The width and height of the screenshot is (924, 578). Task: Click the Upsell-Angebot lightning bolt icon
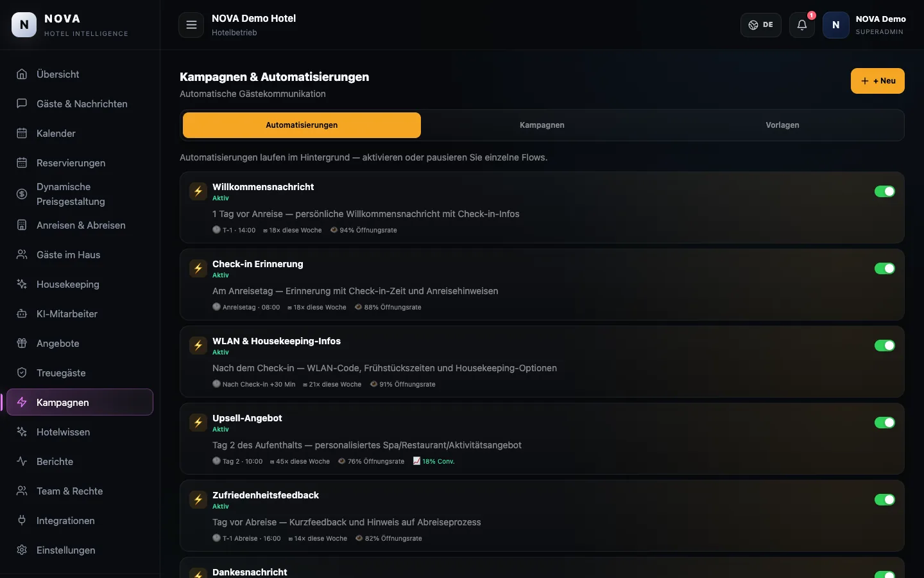point(198,422)
